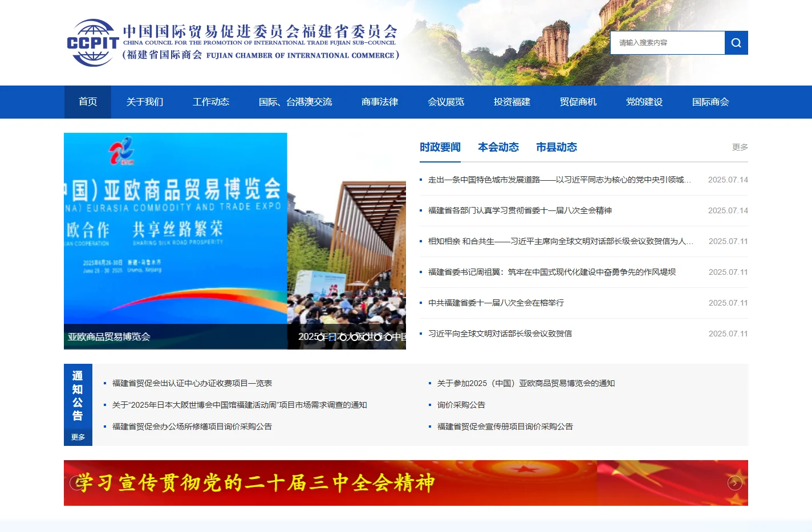Viewport: 812px width, 532px height.
Task: Click the magnifier search button
Action: click(x=736, y=43)
